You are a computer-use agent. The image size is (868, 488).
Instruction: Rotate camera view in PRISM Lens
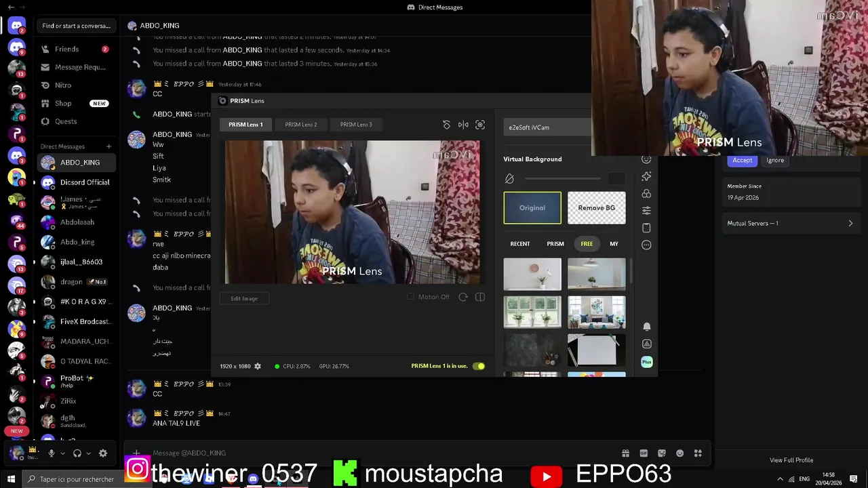click(446, 125)
